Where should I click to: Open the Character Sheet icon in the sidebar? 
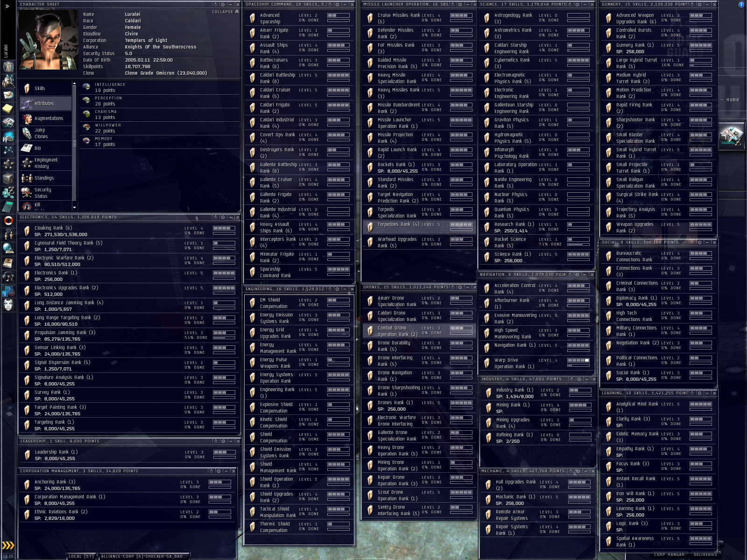8,66
